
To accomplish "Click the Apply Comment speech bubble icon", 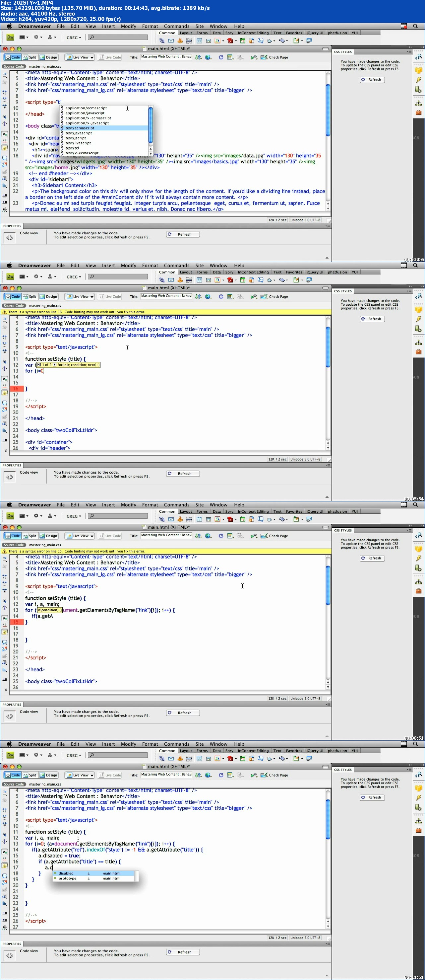I will click(x=5, y=158).
